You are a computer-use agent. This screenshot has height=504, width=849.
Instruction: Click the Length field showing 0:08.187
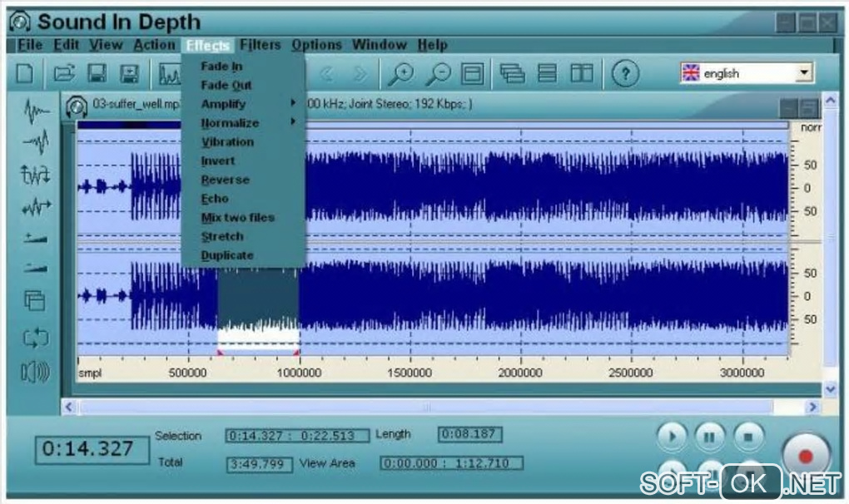469,433
